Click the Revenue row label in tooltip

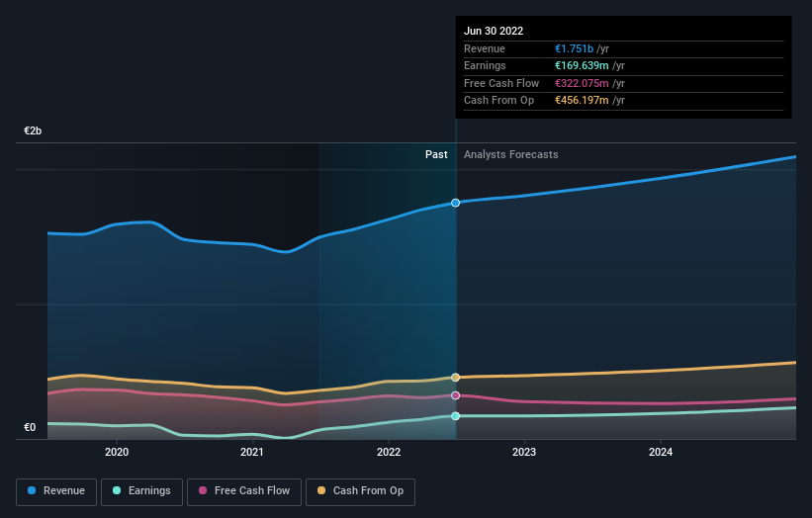485,48
